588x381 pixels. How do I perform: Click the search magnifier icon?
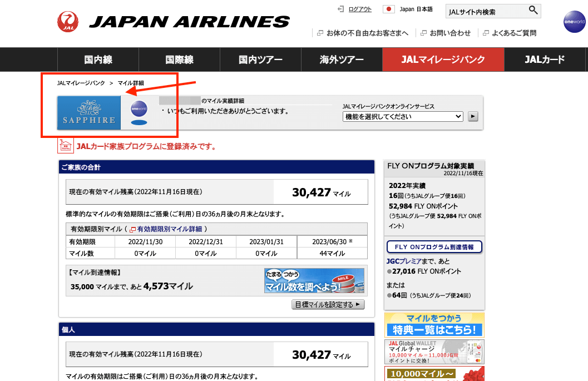click(533, 10)
